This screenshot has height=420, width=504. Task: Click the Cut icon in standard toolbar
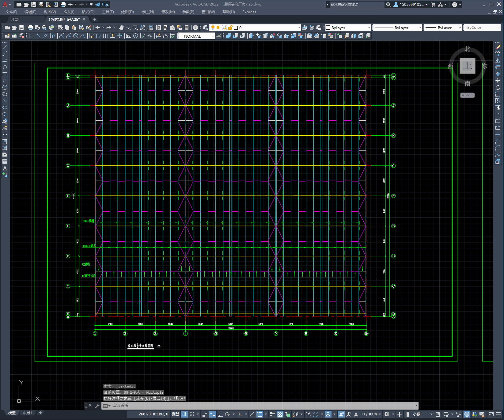pos(60,28)
